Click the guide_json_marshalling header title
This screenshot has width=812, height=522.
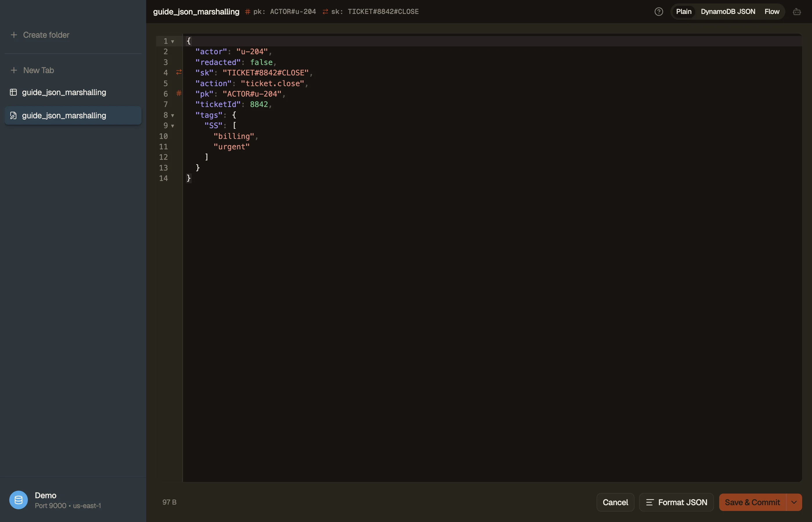(196, 12)
